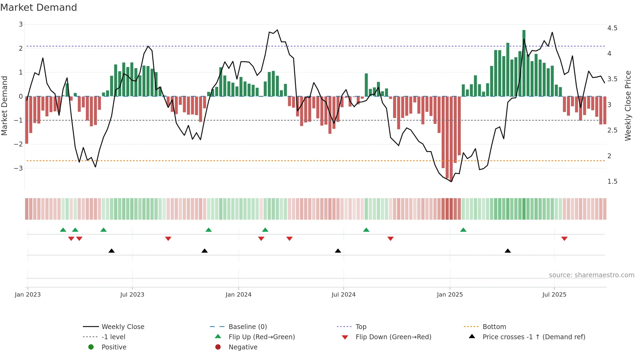Toggle the Negative legend entry
This screenshot has height=362, width=644.
(236, 347)
